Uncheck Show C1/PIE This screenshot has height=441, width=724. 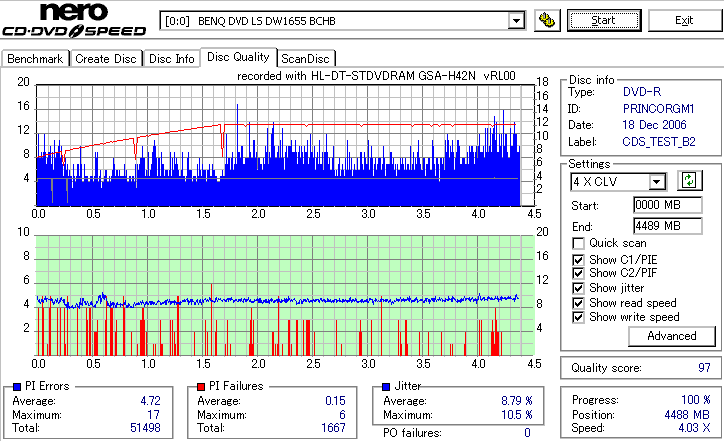[578, 260]
